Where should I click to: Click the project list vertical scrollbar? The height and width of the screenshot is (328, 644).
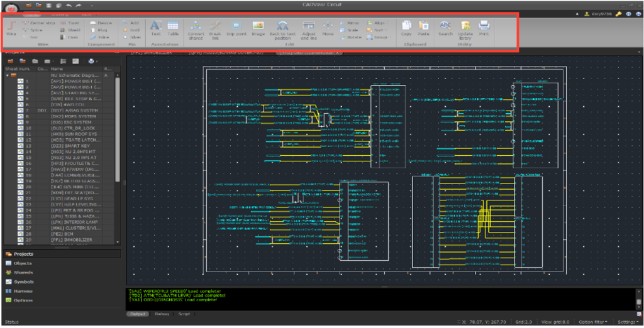tap(118, 129)
